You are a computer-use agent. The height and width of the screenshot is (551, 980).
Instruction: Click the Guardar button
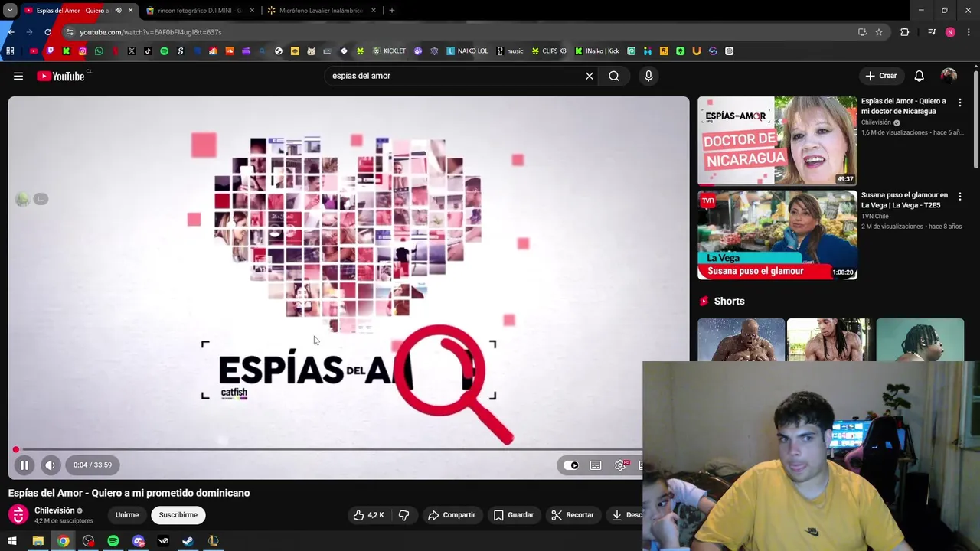(x=514, y=515)
